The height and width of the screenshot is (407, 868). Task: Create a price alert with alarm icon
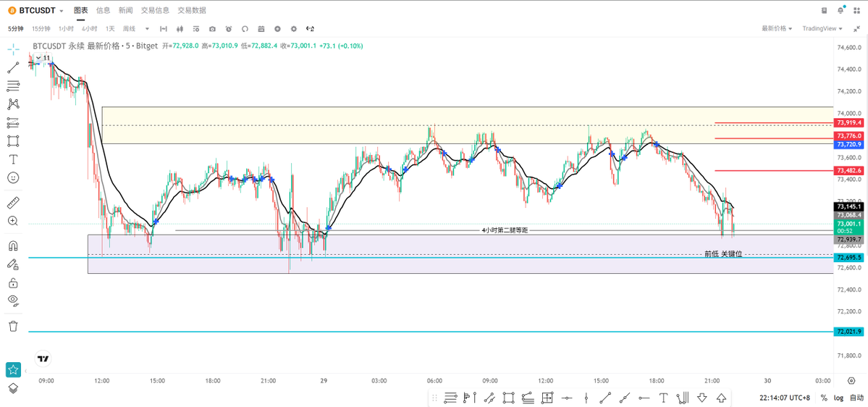[229, 29]
